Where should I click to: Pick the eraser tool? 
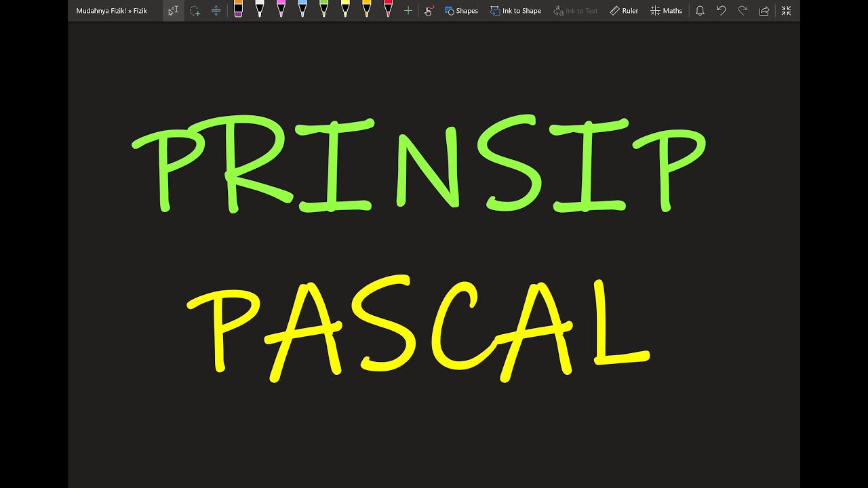point(238,9)
